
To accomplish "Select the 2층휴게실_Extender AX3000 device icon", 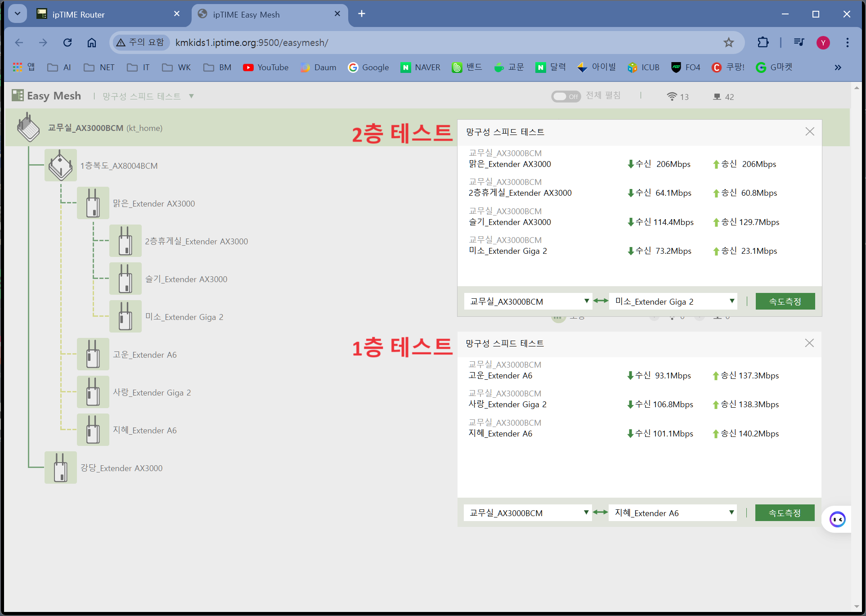I will (x=126, y=241).
